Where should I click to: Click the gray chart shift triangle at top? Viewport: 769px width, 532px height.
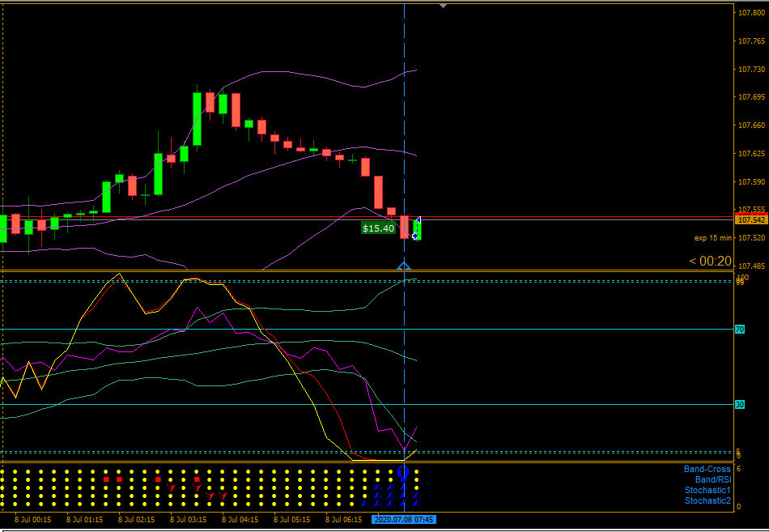coord(444,6)
